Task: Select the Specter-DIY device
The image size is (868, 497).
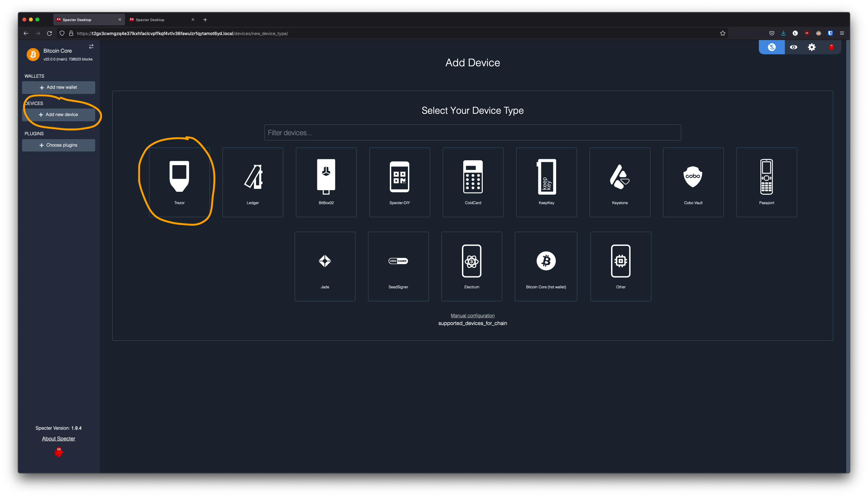Action: coord(399,182)
